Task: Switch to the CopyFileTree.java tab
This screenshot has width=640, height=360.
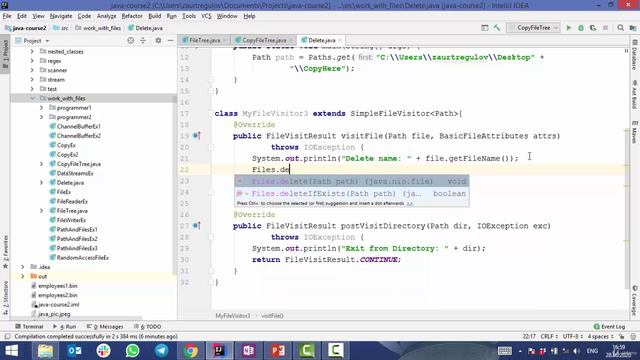Action: click(264, 40)
